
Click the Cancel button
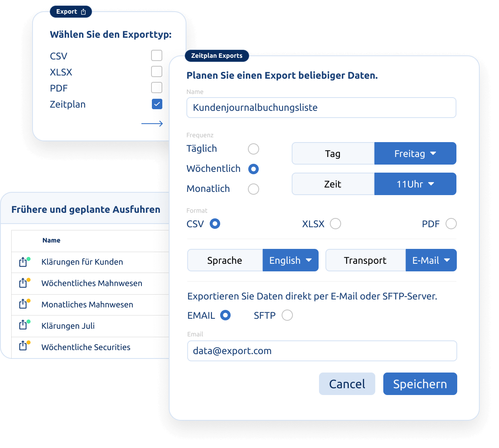point(347,384)
